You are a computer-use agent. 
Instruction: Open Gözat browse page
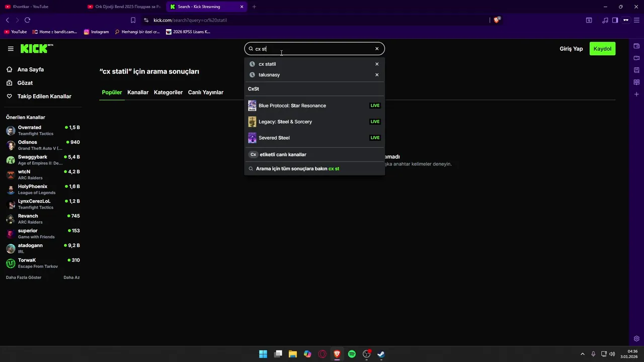pos(25,83)
